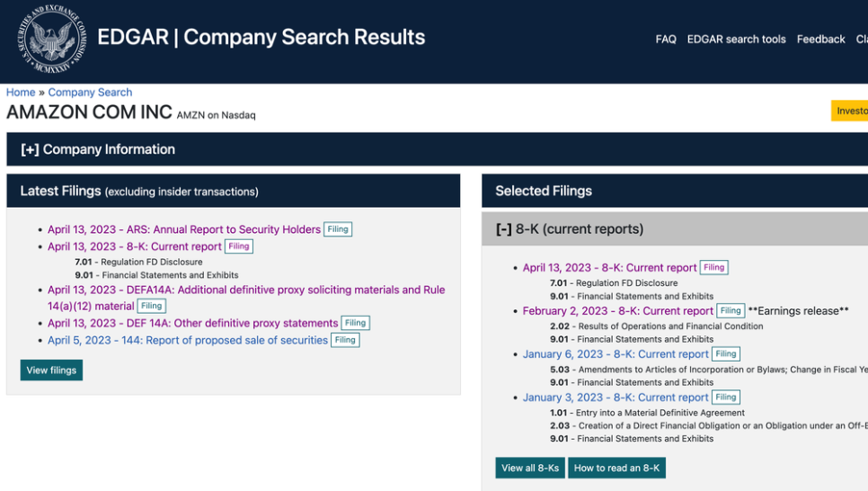Click item 1.01 Material Definitive Agreement text

(x=647, y=412)
